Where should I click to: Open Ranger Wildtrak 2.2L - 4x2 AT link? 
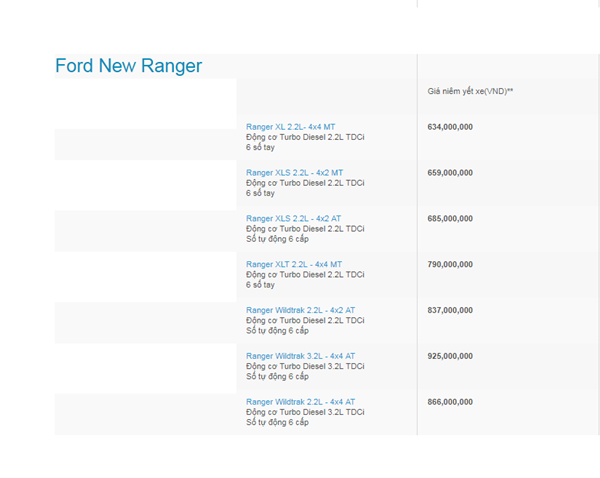300,310
